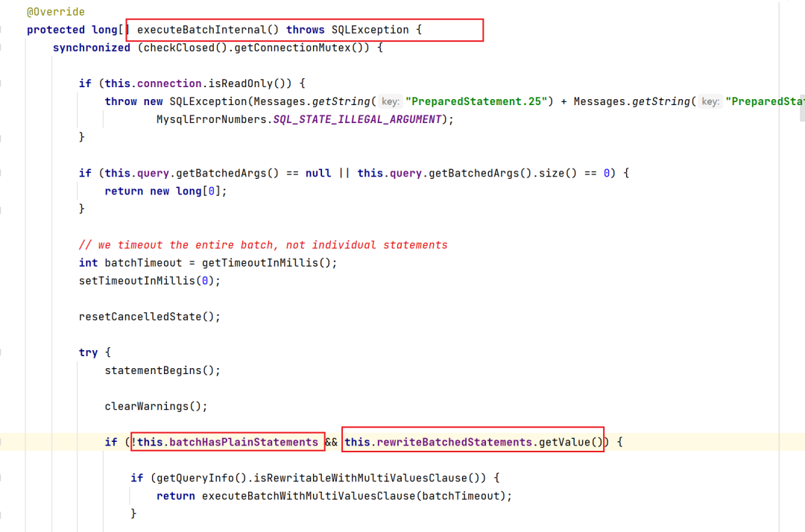Click the MysqlErrorNumbers class reference
This screenshot has width=805, height=532.
(x=211, y=119)
